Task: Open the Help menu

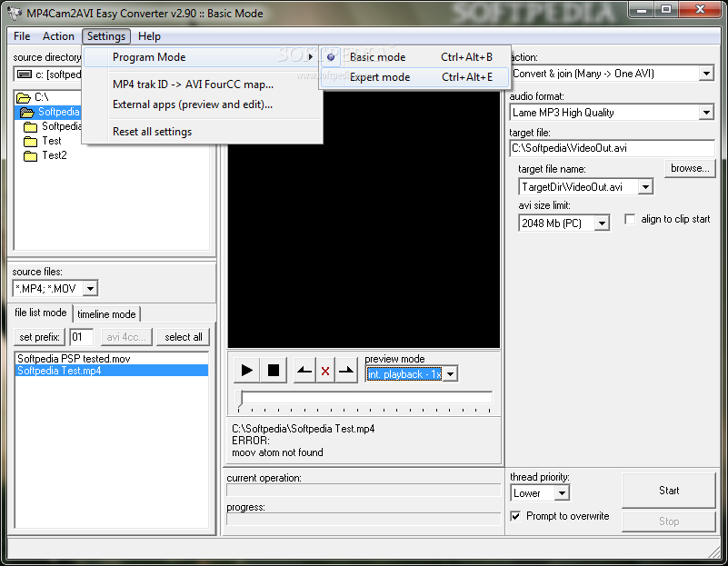Action: [x=149, y=36]
